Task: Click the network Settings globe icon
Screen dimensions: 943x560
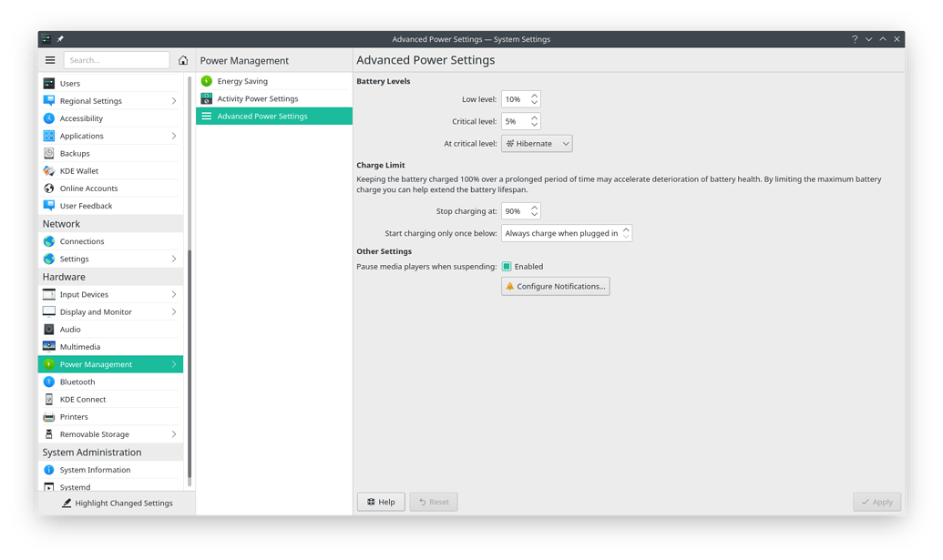Action: [49, 259]
